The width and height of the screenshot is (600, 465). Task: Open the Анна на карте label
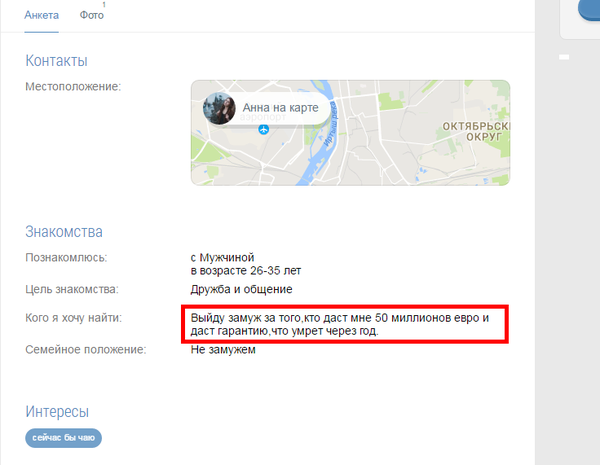click(280, 108)
